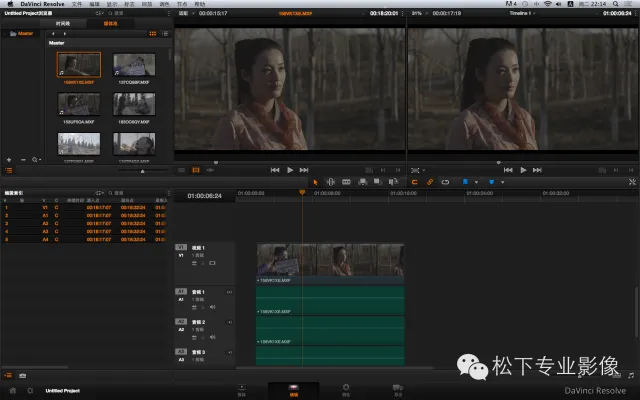Click the A1 destination control on audio track 1
This screenshot has height=400, width=640.
click(181, 291)
